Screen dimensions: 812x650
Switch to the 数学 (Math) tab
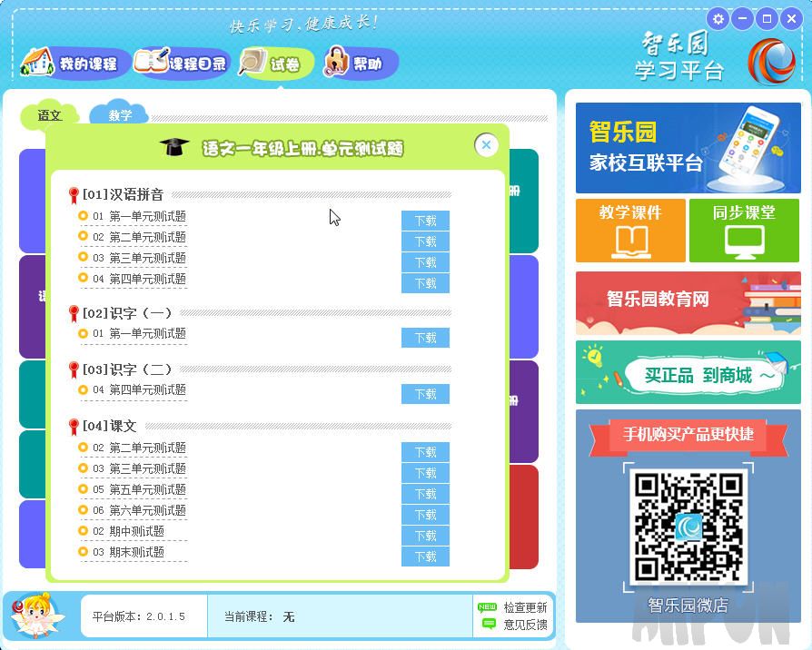tap(121, 114)
